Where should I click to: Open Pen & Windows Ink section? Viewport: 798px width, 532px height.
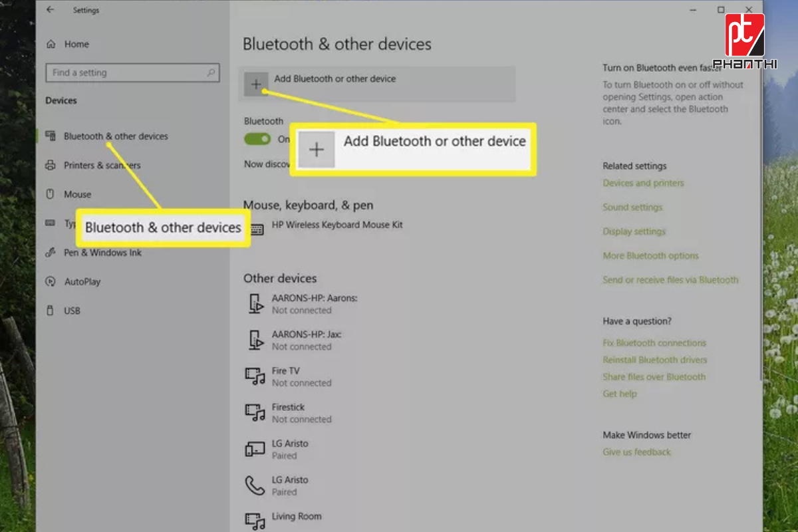(102, 253)
